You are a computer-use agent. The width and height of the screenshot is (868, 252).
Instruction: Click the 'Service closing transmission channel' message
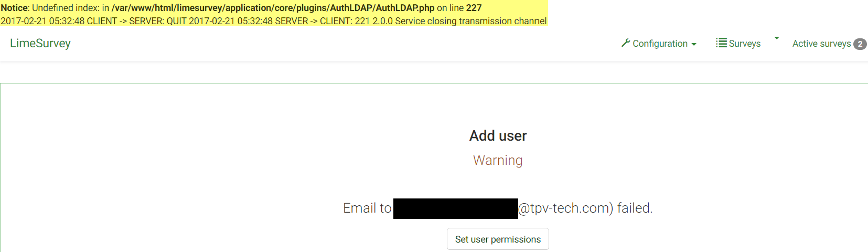tap(470, 21)
